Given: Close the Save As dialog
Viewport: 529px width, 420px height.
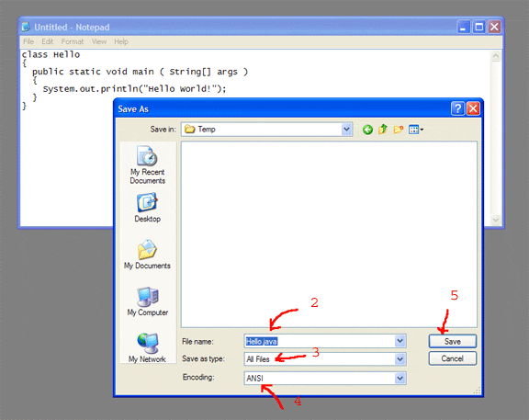Looking at the screenshot, I should (473, 108).
